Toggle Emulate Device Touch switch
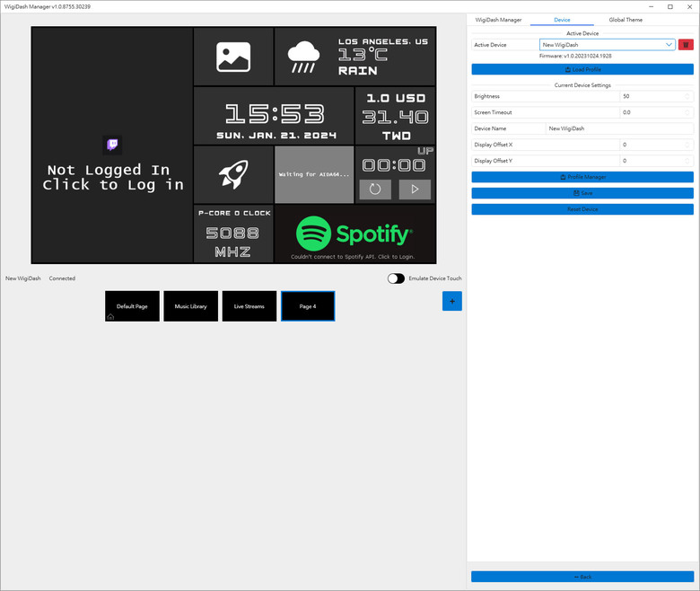 pos(396,278)
